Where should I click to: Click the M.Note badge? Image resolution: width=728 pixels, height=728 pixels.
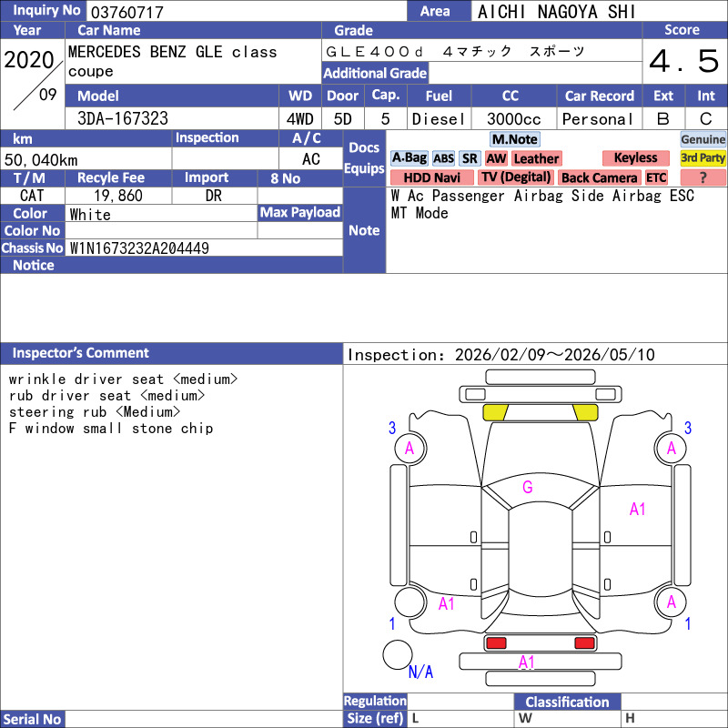pyautogui.click(x=514, y=139)
